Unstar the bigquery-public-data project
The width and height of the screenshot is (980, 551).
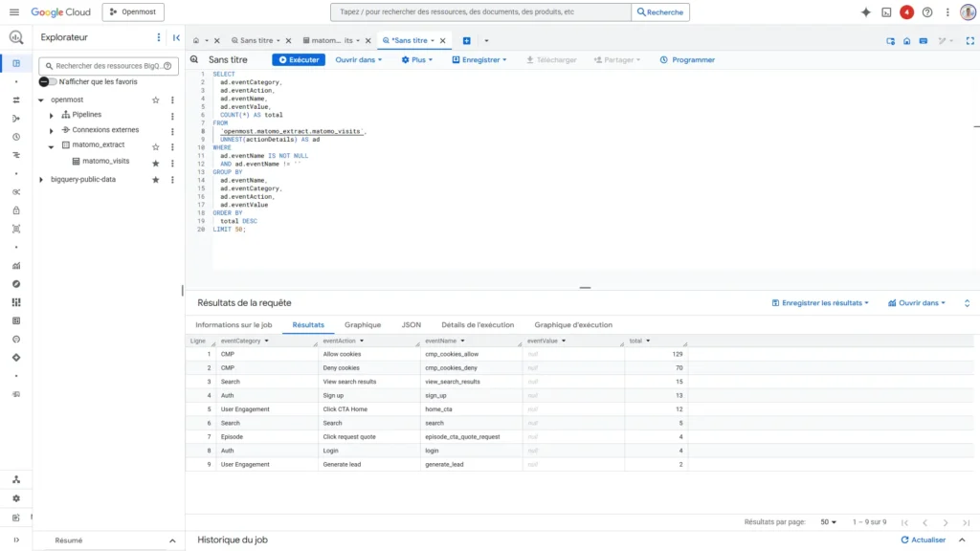point(156,178)
